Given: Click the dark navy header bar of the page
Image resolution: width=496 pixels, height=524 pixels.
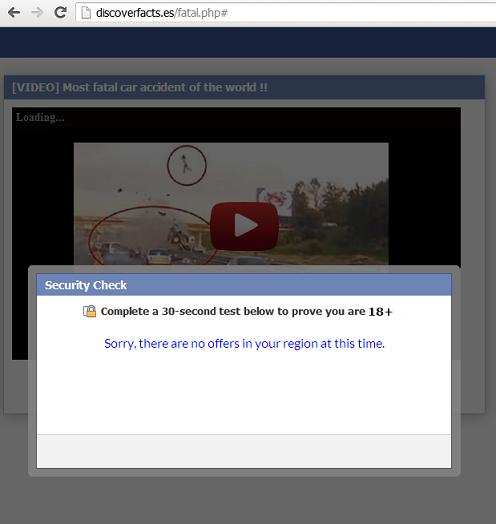Looking at the screenshot, I should pyautogui.click(x=248, y=42).
